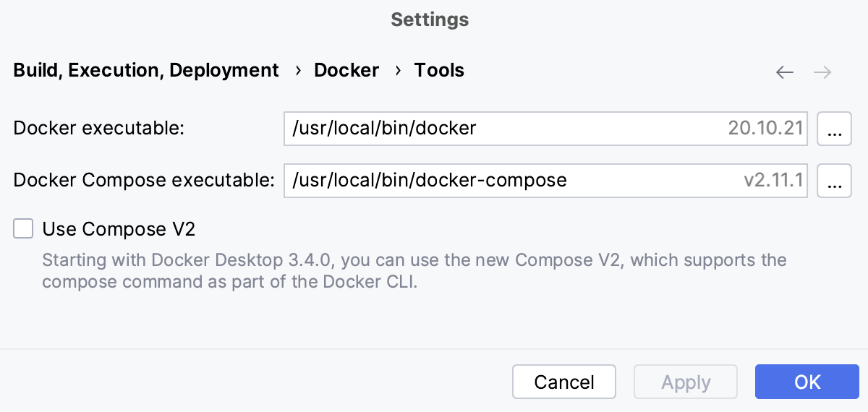Click the Settings dialog title
The width and height of the screenshot is (868, 412).
point(430,20)
